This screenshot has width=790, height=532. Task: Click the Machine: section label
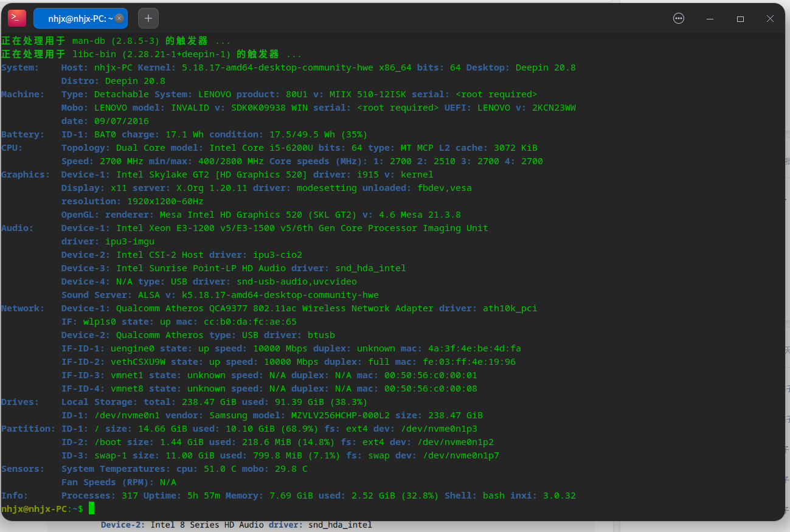23,94
